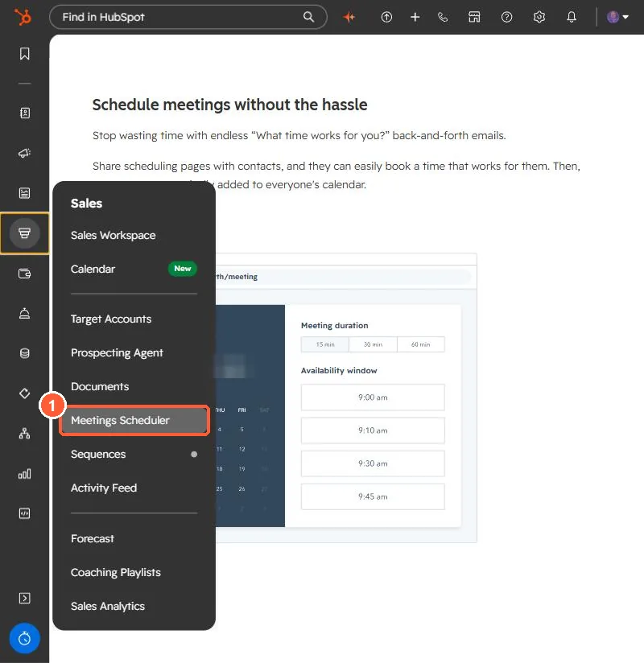Select Meetings Scheduler menu item
The image size is (644, 663).
coord(134,420)
